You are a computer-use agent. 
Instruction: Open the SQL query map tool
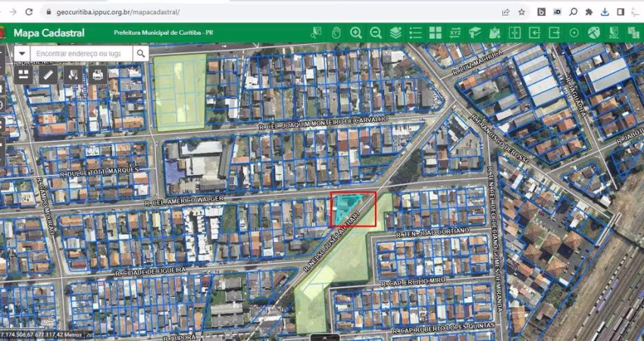click(x=614, y=33)
